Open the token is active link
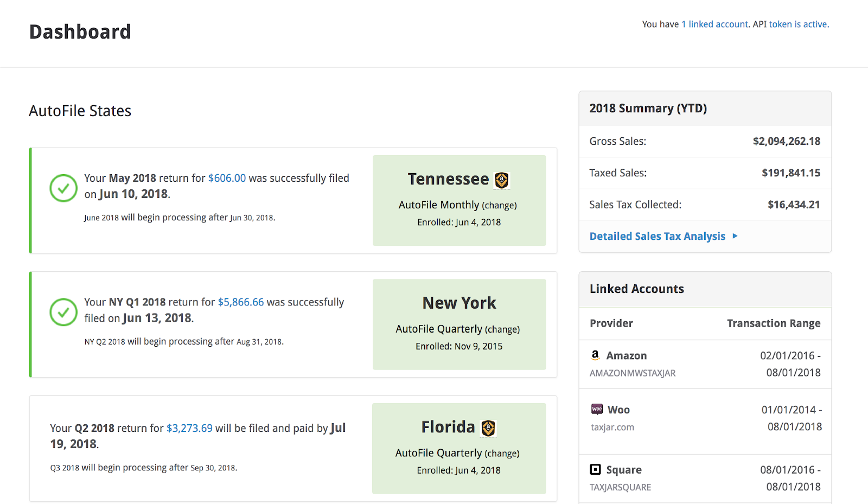Viewport: 868px width, 504px height. [x=799, y=24]
